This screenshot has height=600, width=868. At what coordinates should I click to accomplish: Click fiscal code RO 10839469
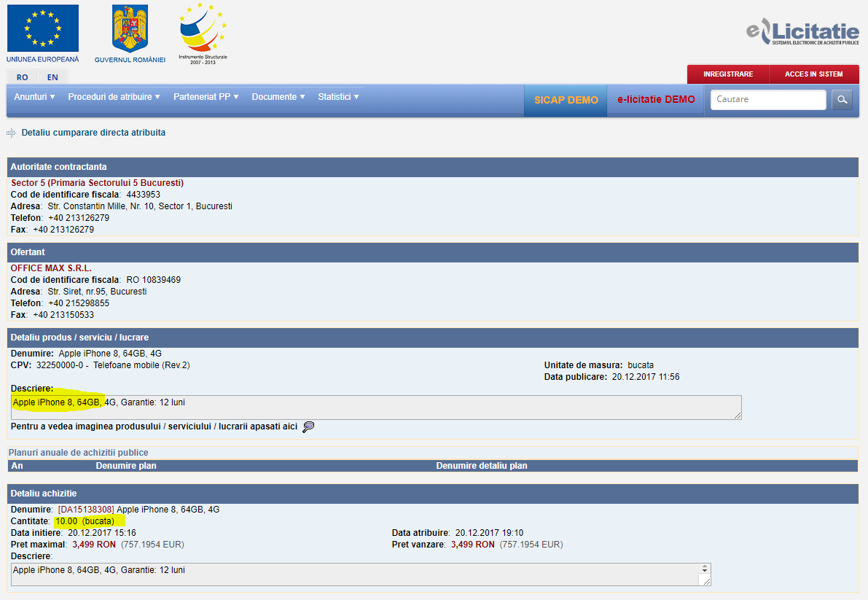coord(153,280)
